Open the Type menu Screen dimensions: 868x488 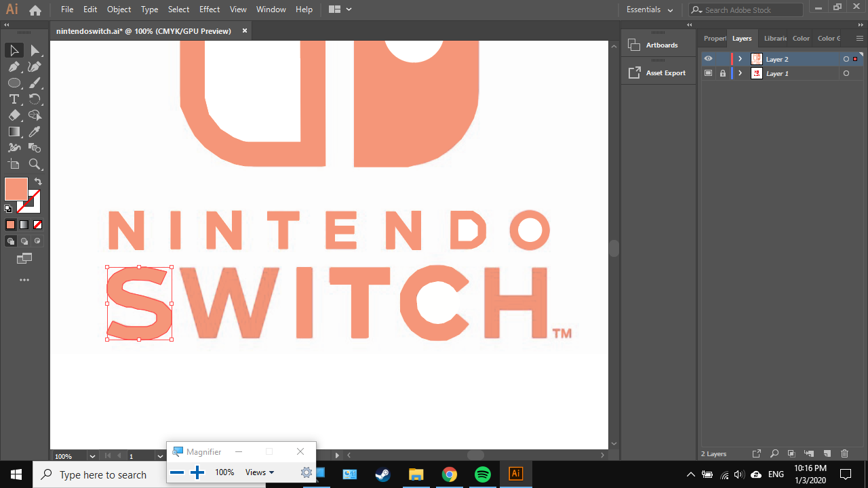click(149, 9)
